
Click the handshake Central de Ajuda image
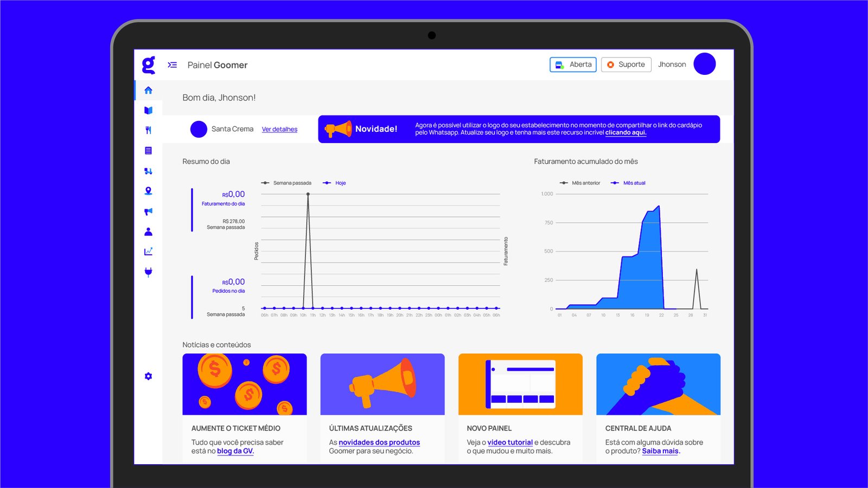(659, 384)
